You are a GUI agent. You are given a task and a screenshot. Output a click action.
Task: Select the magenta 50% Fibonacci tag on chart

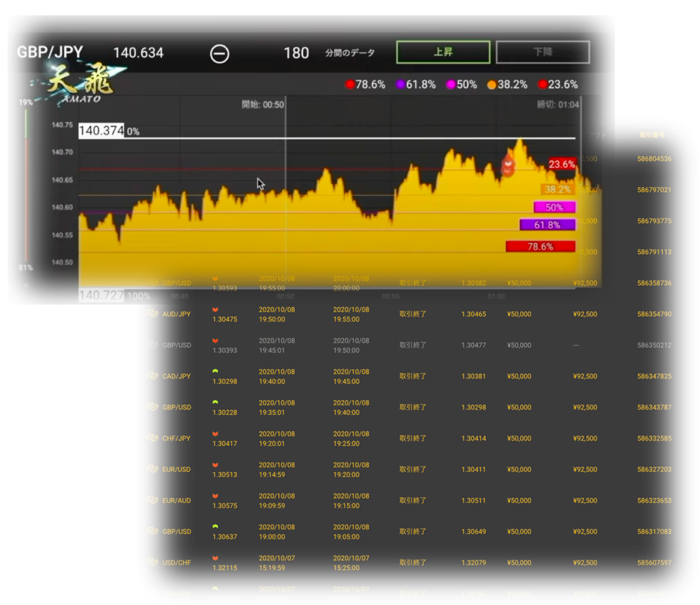click(554, 207)
